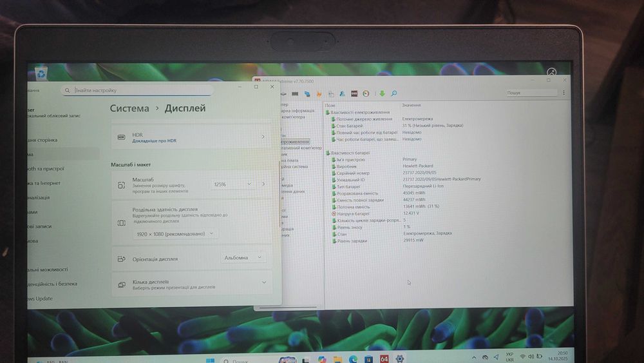Click the УКР language indicator in tray

click(x=509, y=357)
